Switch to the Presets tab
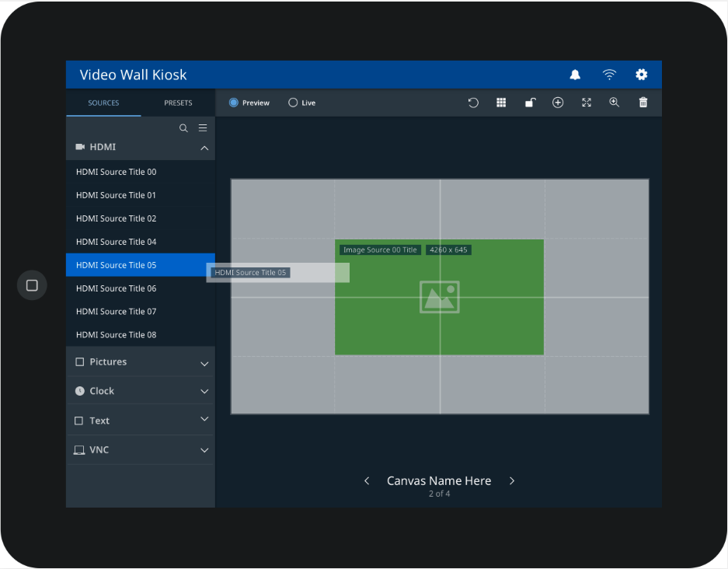 [178, 103]
